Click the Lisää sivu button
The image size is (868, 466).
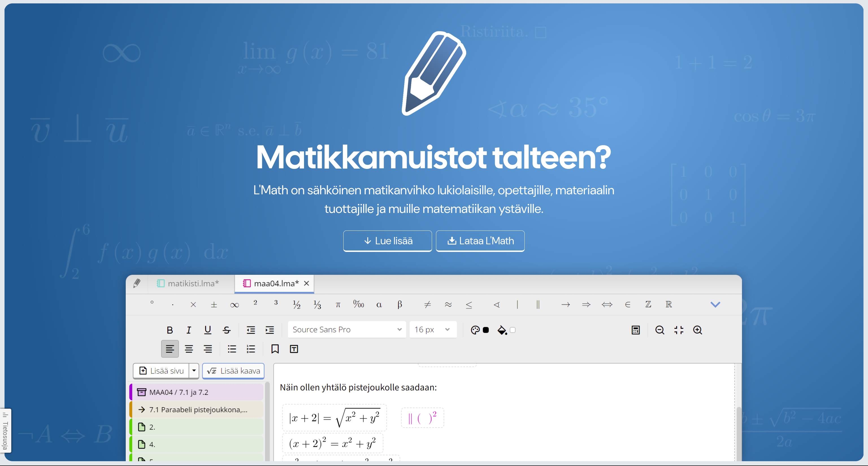(161, 371)
